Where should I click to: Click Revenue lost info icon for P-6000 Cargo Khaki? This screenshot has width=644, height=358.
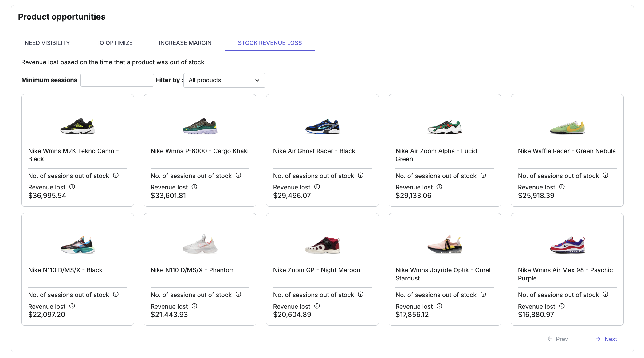point(194,187)
